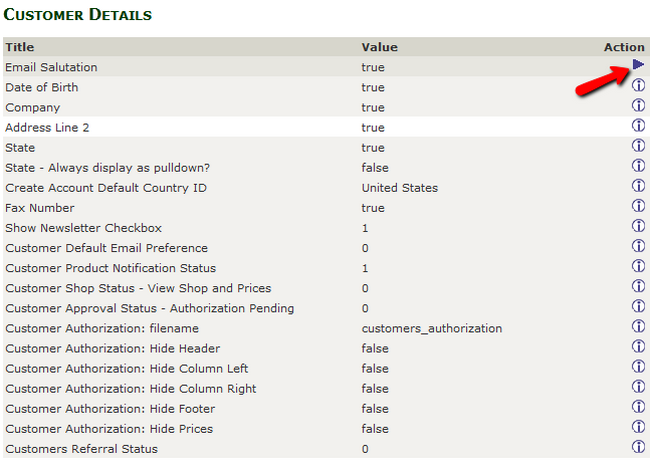Click the Value column header
Image resolution: width=650 pixels, height=471 pixels.
pos(379,47)
